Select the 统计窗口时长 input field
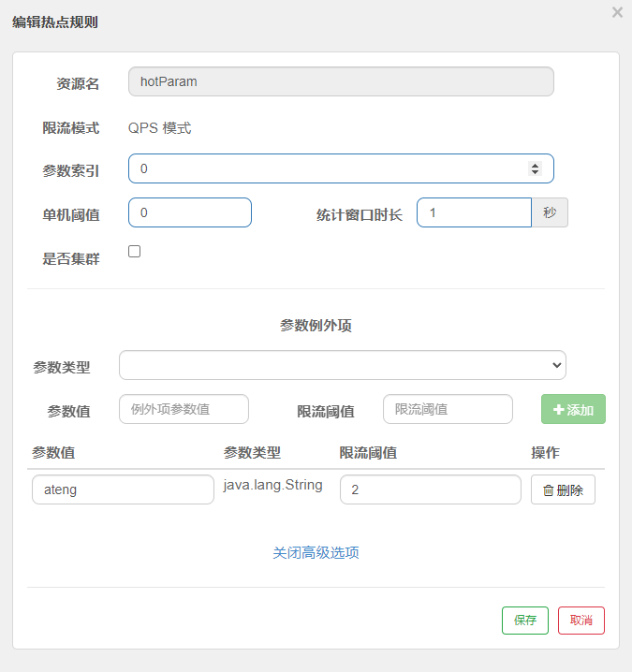The width and height of the screenshot is (632, 672). click(x=474, y=212)
